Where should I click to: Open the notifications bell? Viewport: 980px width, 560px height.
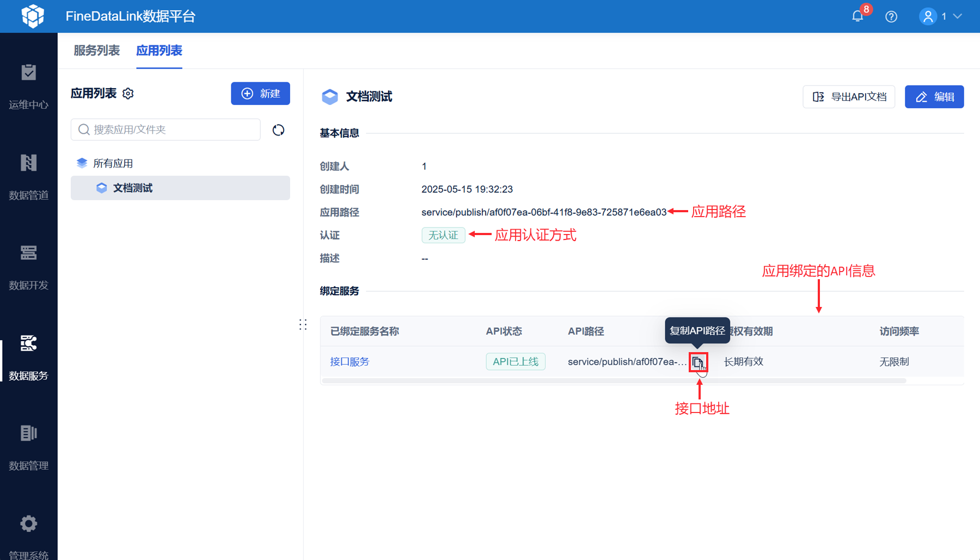point(857,16)
